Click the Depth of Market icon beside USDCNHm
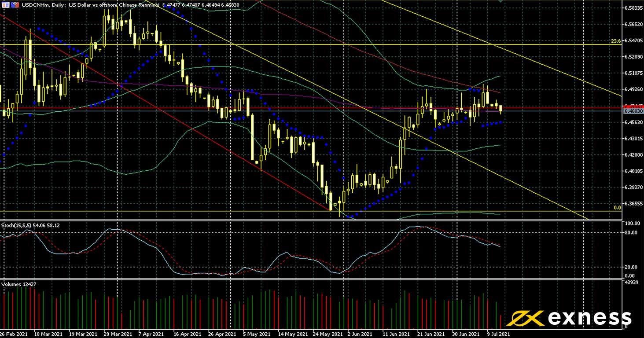This screenshot has height=338, width=644. (x=5, y=4)
